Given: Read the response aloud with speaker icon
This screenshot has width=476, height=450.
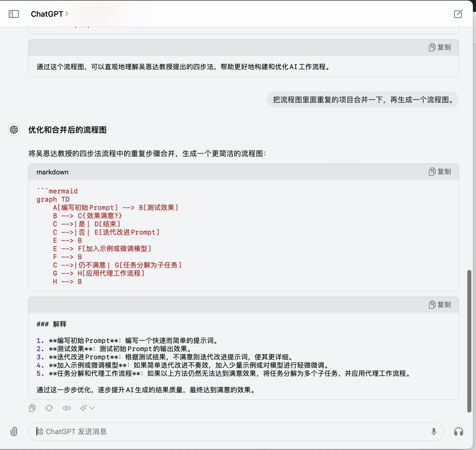Looking at the screenshot, I should 67,408.
